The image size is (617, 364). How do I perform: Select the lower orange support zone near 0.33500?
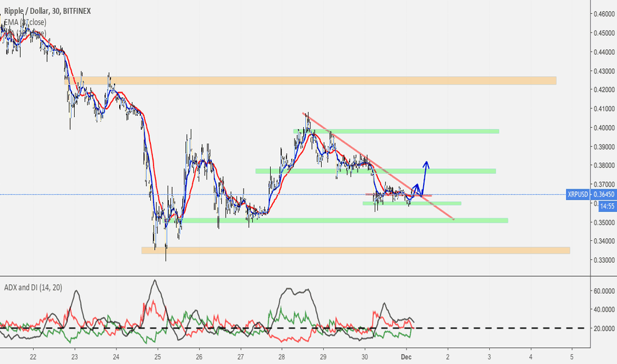[x=356, y=250]
